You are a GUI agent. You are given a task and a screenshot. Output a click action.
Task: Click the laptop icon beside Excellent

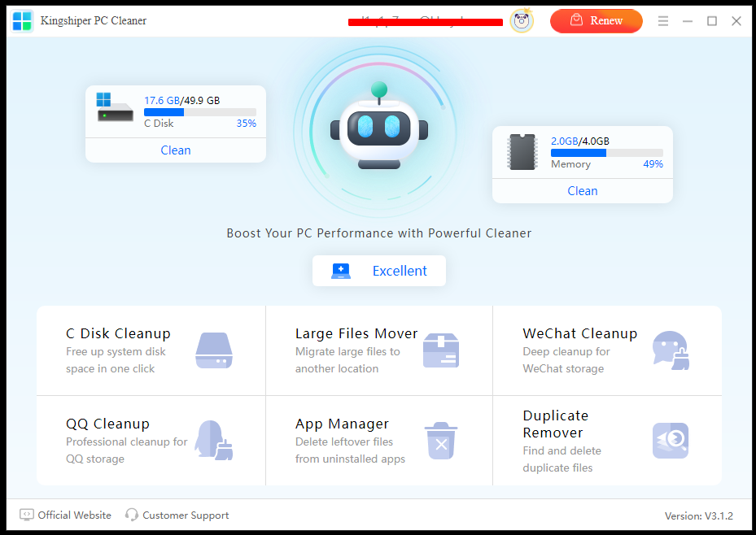pos(341,271)
